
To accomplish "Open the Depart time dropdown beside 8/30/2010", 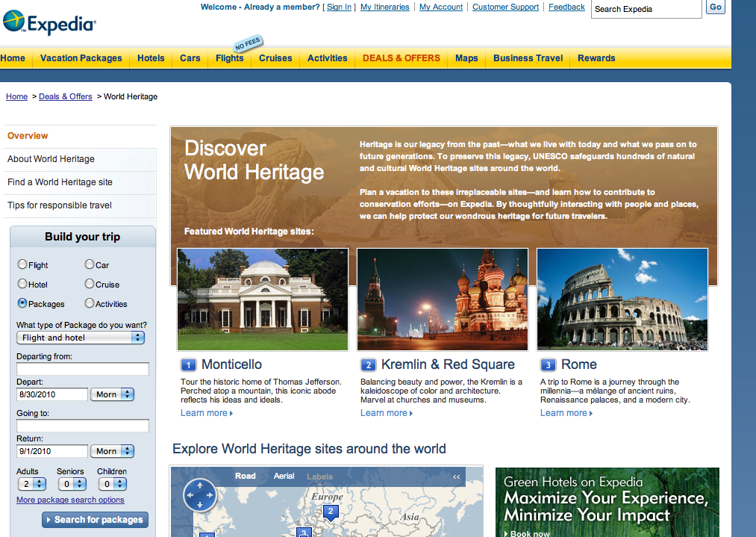I will tap(112, 394).
